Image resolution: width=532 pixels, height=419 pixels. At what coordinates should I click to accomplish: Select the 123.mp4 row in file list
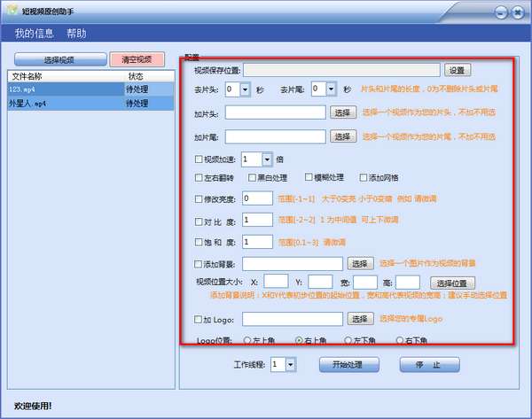coord(90,89)
